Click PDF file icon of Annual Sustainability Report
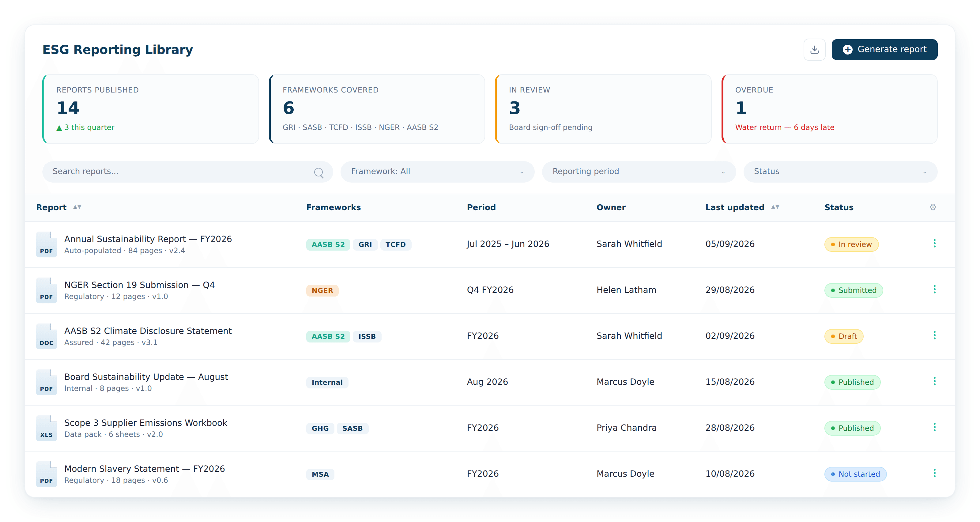 pos(47,244)
